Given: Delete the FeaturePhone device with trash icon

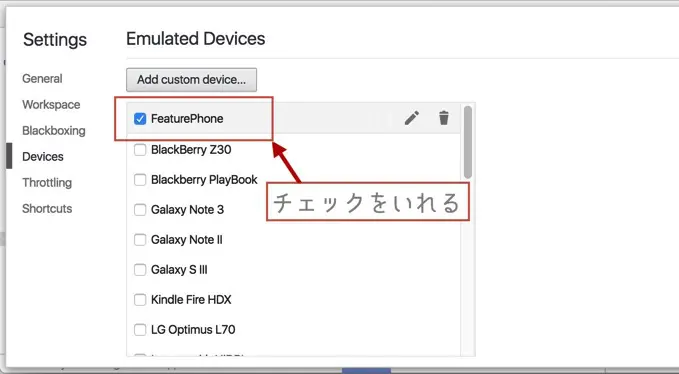Looking at the screenshot, I should tap(444, 118).
